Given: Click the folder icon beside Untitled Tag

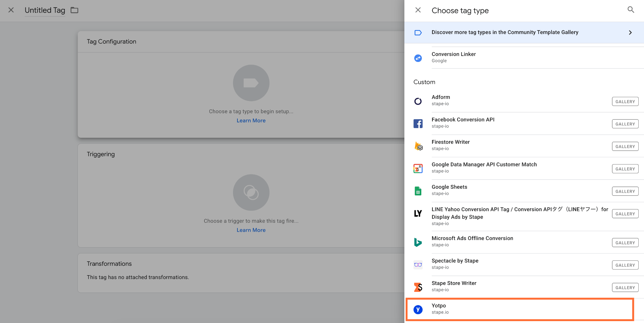Looking at the screenshot, I should pyautogui.click(x=75, y=10).
